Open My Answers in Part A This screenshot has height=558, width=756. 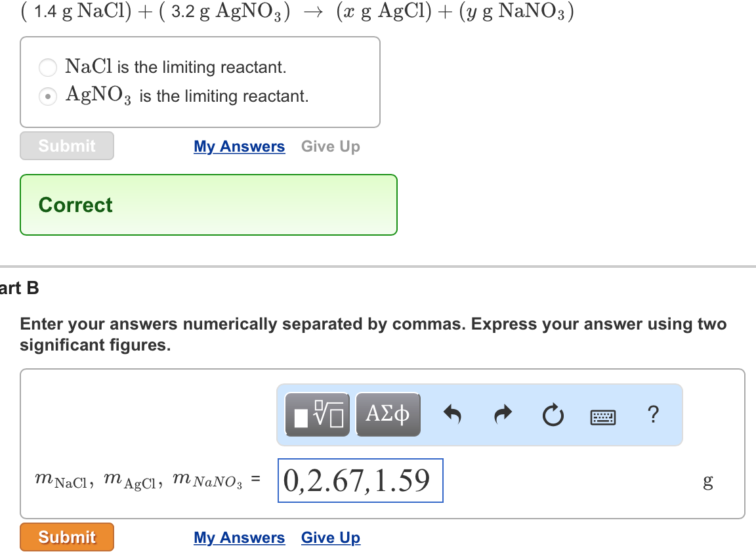(x=239, y=146)
